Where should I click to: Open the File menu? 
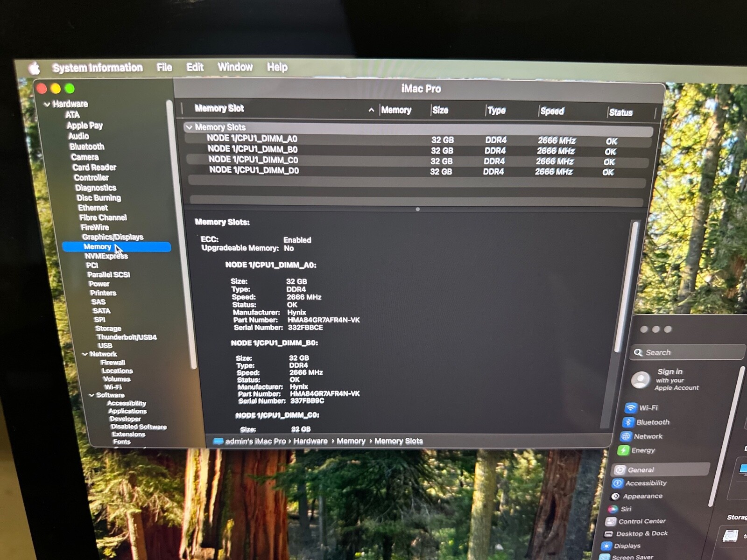pos(164,68)
